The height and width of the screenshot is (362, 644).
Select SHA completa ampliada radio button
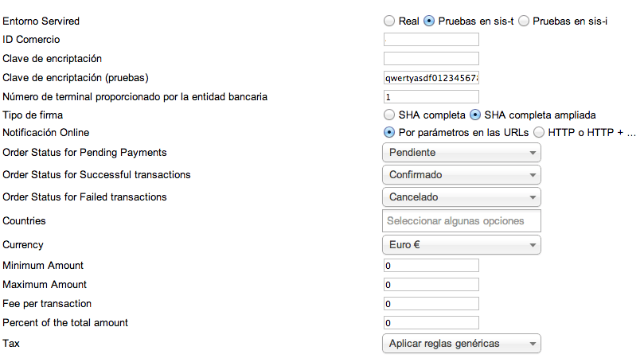474,115
